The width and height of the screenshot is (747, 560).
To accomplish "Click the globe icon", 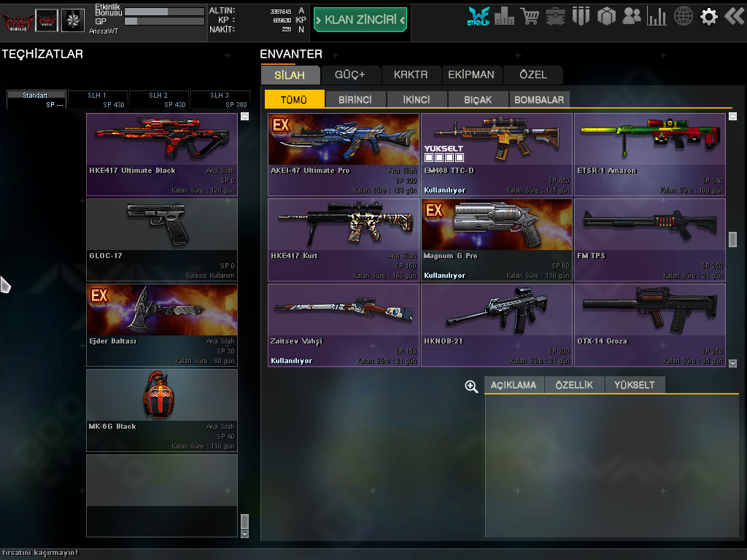I will click(683, 17).
